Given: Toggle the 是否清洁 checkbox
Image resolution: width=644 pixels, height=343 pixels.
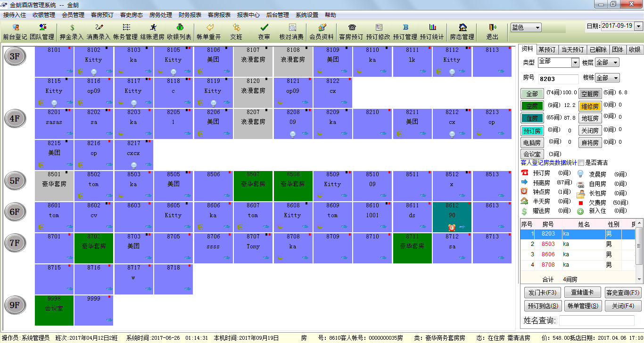Looking at the screenshot, I should tap(581, 163).
